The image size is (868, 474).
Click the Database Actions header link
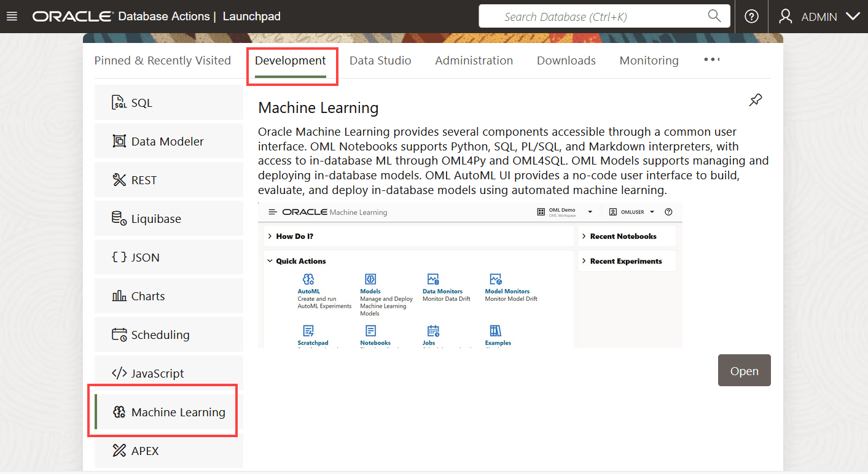164,17
